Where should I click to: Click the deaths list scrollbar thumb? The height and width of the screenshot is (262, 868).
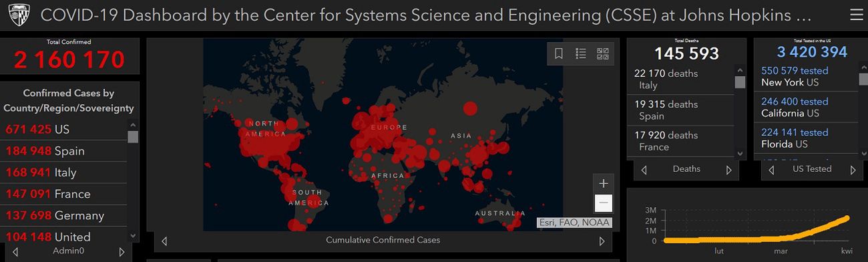tap(740, 82)
